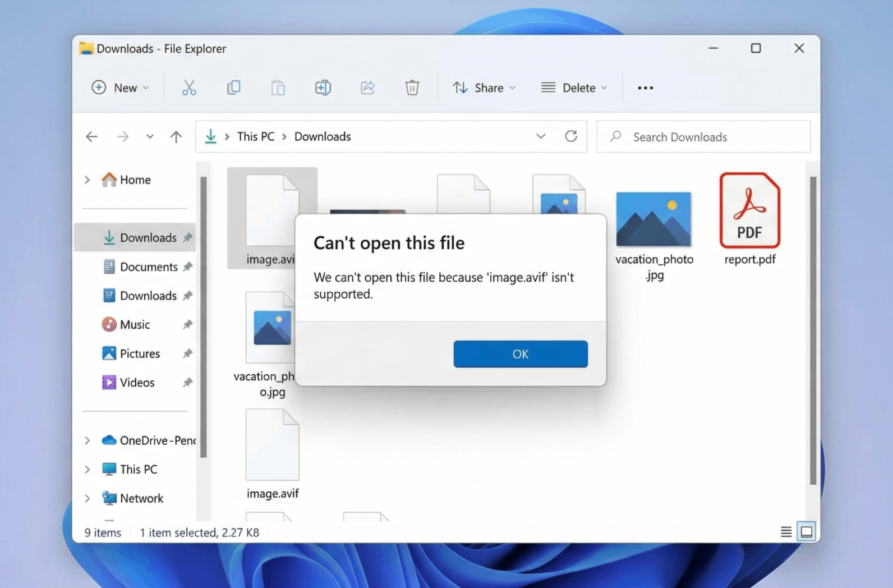Click the pin icon next to Videos
This screenshot has width=893, height=588.
click(x=187, y=383)
